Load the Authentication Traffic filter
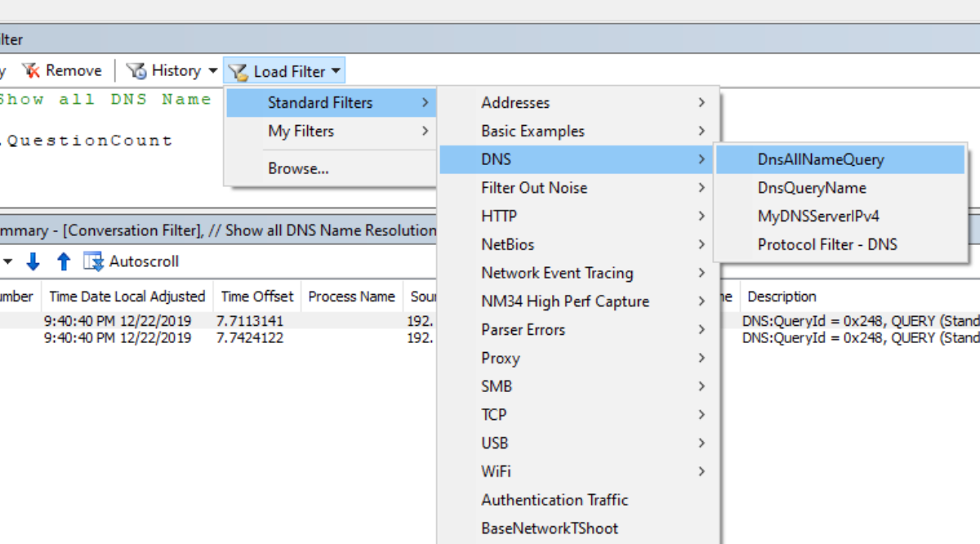This screenshot has height=544, width=980. click(x=578, y=500)
